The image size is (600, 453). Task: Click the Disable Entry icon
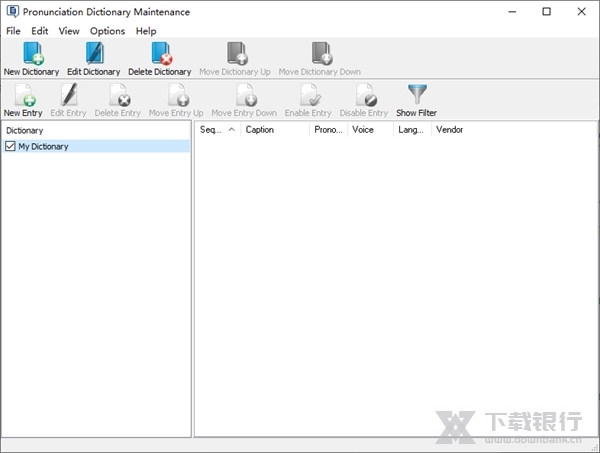point(366,95)
